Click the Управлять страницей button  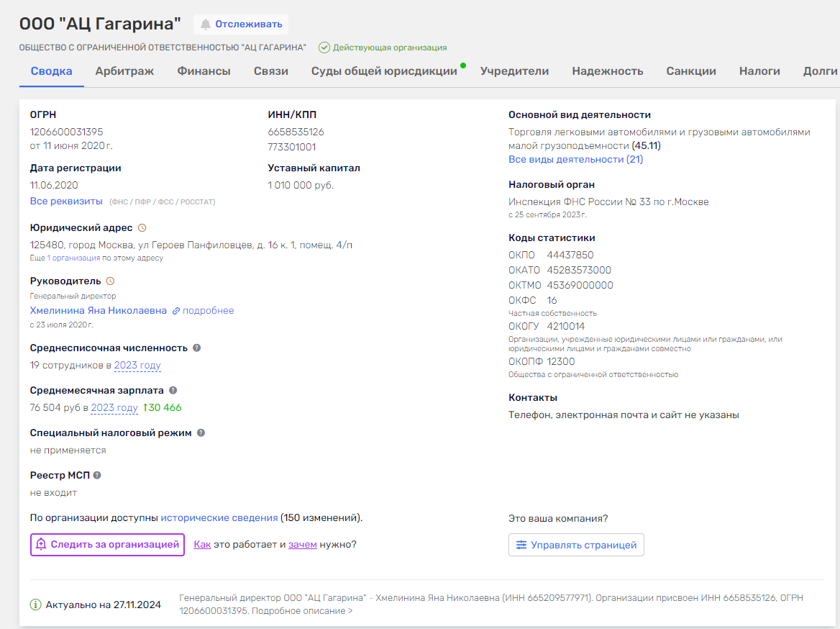click(576, 545)
